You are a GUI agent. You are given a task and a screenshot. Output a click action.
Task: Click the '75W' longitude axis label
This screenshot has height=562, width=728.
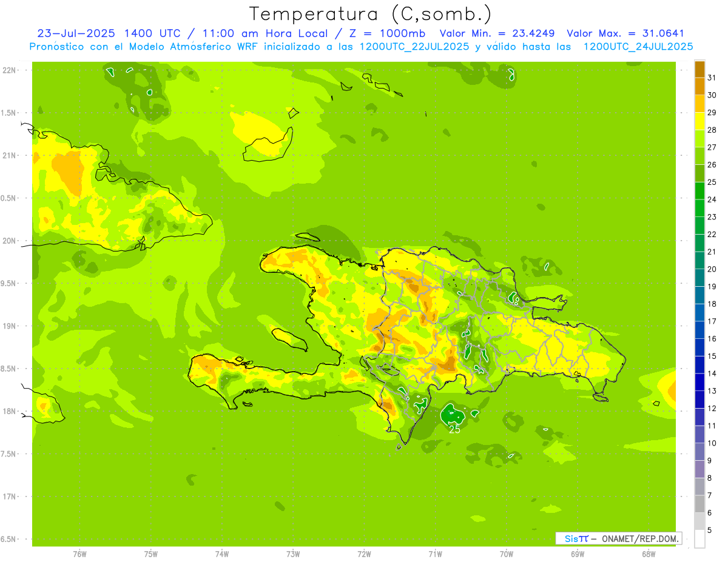point(151,554)
